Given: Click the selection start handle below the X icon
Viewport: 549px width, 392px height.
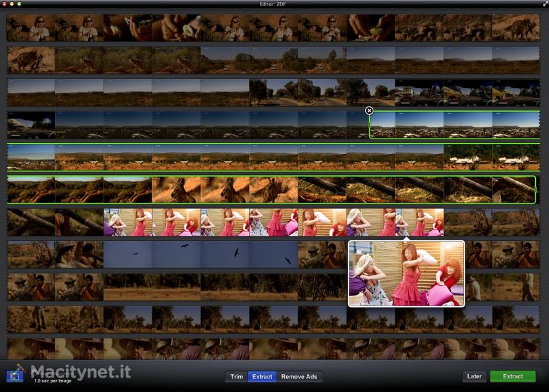Looking at the screenshot, I should (x=369, y=124).
